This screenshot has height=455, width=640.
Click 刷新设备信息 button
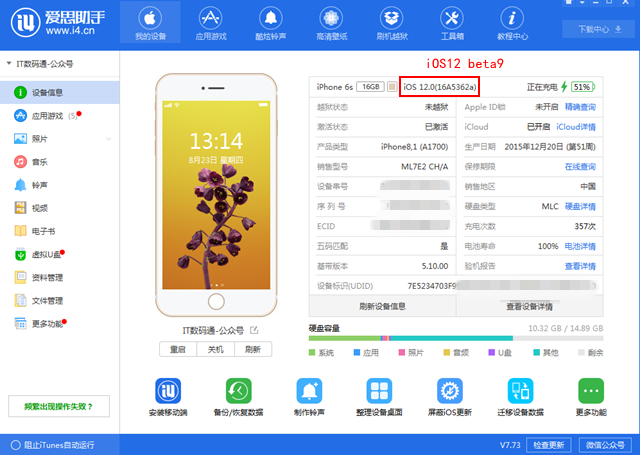click(382, 306)
